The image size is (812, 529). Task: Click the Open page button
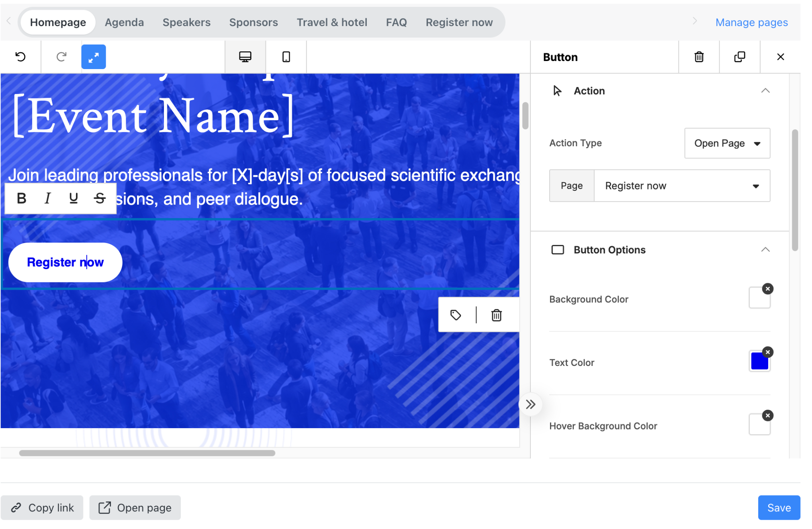135,508
